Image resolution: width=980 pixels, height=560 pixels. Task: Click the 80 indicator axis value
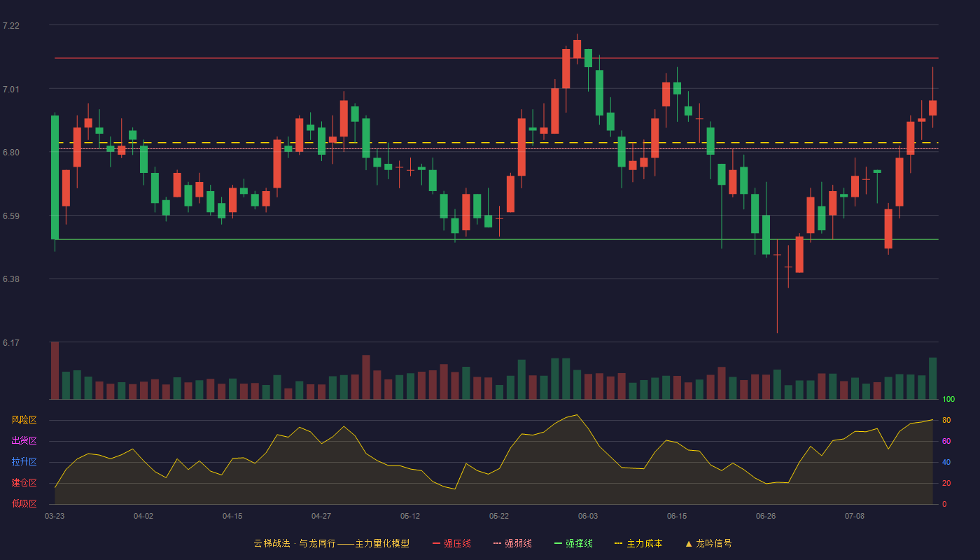(946, 420)
